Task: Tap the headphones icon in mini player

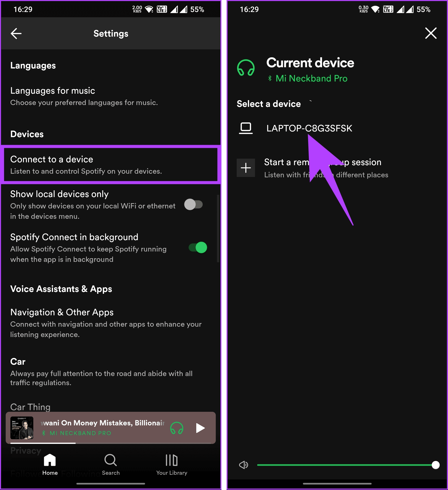Action: point(177,428)
